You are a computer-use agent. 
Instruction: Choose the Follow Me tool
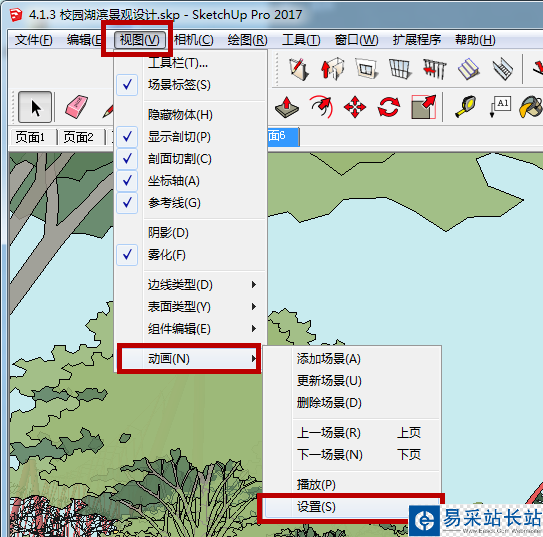click(x=321, y=107)
